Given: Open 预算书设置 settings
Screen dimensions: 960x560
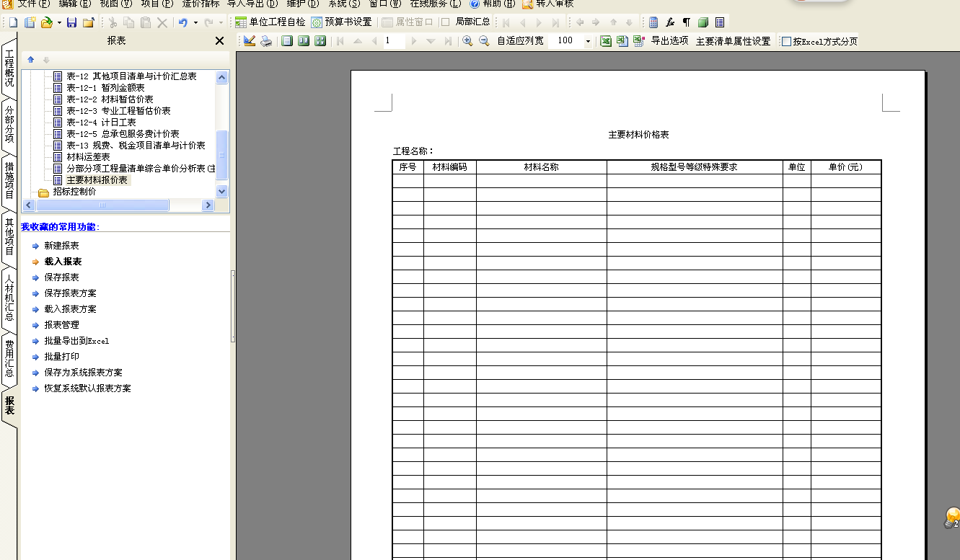Looking at the screenshot, I should click(x=341, y=22).
